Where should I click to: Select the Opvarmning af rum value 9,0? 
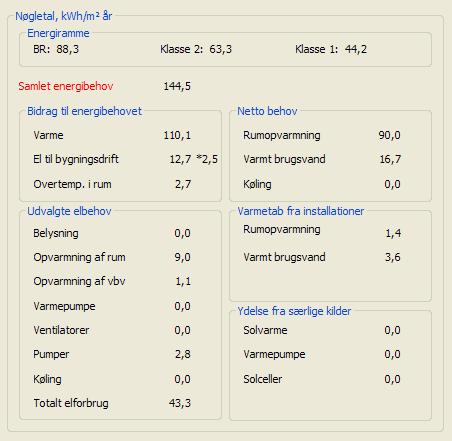point(182,257)
